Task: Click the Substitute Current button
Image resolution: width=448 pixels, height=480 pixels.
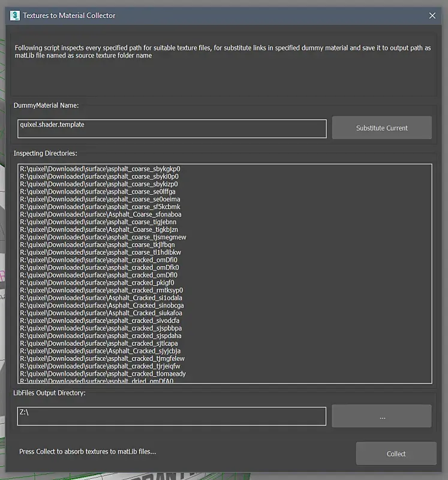Action: coord(382,128)
